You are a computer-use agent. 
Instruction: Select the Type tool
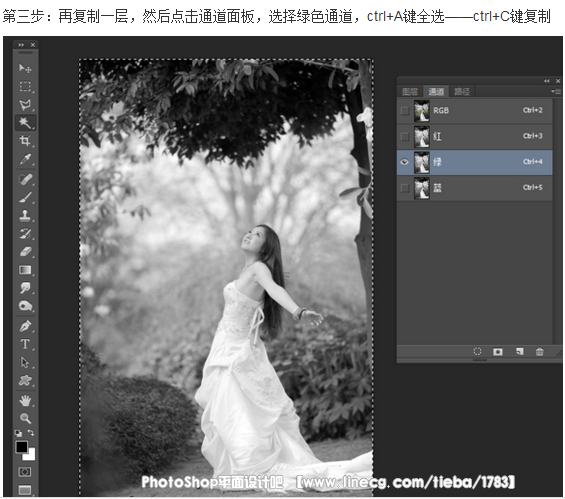25,344
